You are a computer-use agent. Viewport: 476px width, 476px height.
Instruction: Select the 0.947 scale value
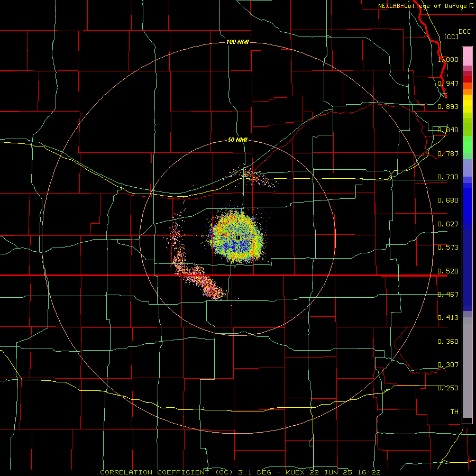[x=448, y=83]
